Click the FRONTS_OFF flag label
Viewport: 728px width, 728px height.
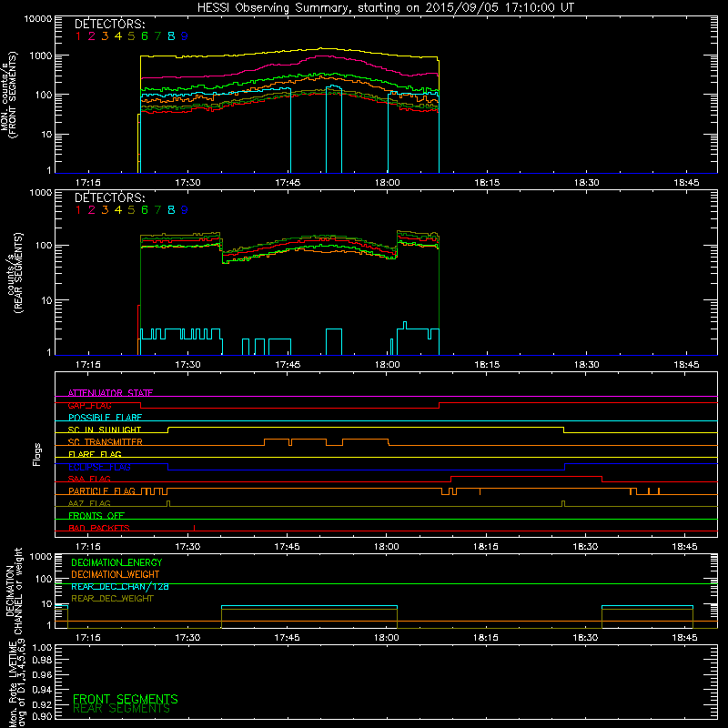coord(96,516)
